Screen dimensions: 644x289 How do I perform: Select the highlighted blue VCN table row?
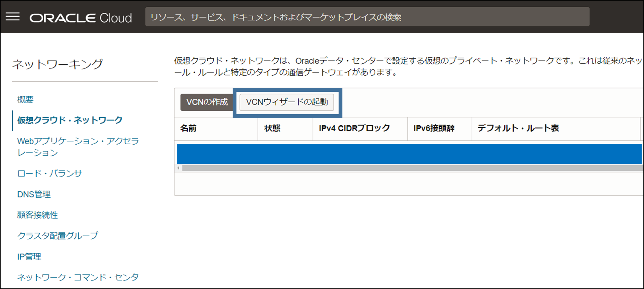(409, 154)
